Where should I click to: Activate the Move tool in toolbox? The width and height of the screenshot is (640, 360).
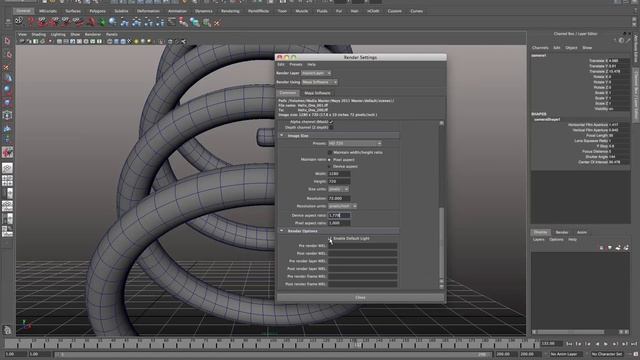pos(7,78)
